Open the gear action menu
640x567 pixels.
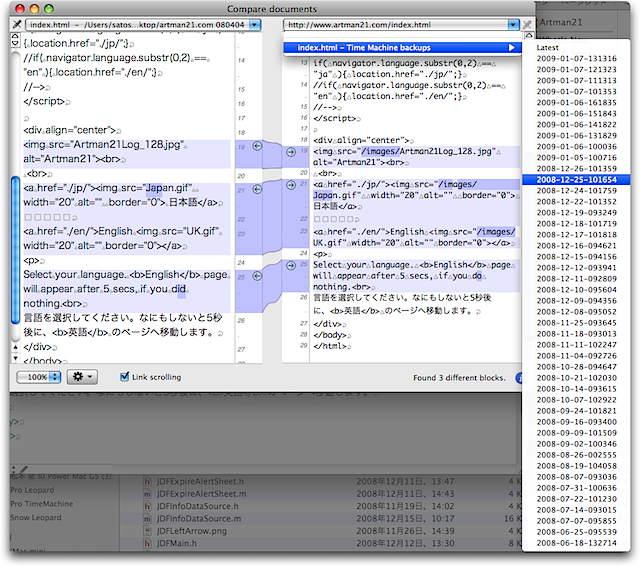click(x=82, y=377)
